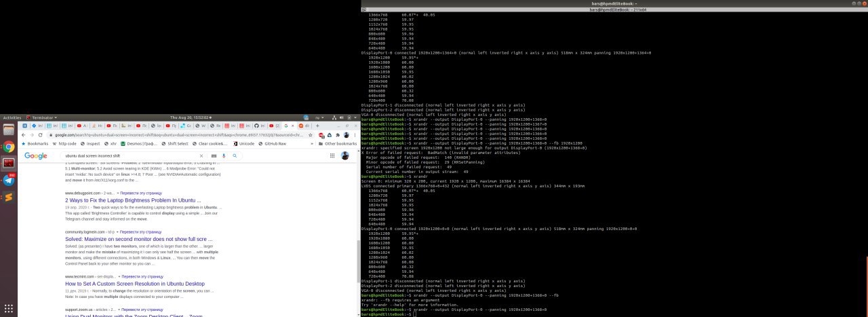Launch Terminator from the dock
The height and width of the screenshot is (317, 868).
point(9,164)
